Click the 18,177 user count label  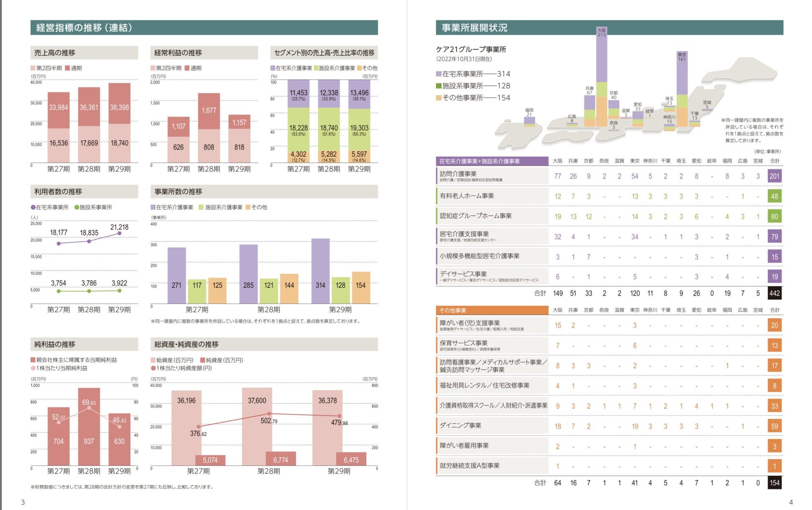[58, 232]
